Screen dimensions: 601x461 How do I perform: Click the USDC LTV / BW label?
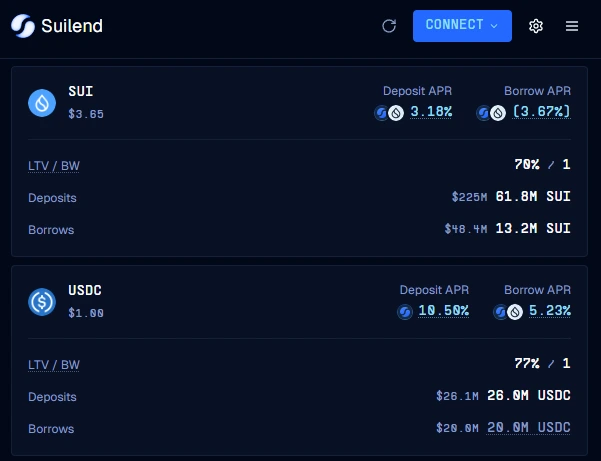pos(54,364)
